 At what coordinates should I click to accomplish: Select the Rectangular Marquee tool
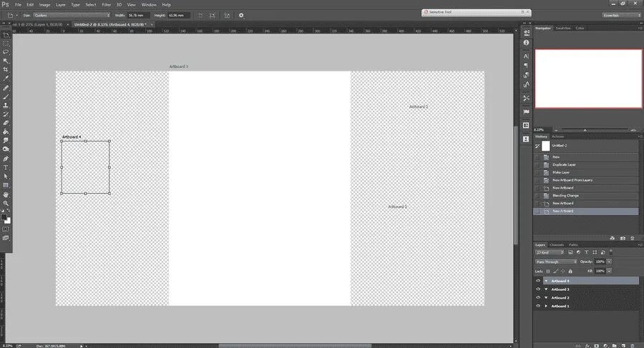[x=6, y=44]
